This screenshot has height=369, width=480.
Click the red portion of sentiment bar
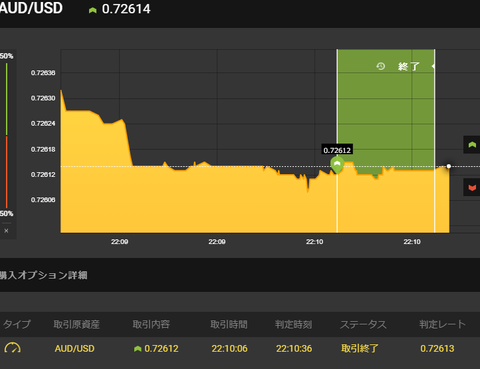pyautogui.click(x=7, y=172)
